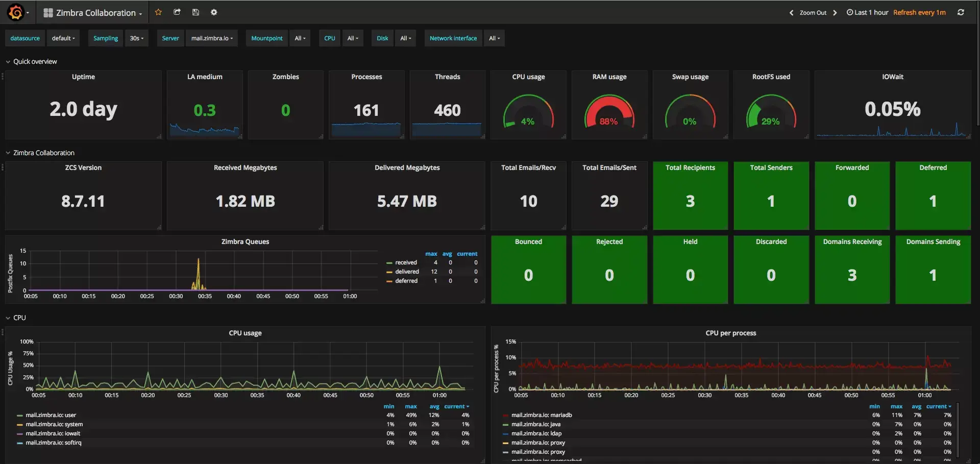Open the time picker via the clock icon
The height and width of the screenshot is (464, 980).
pyautogui.click(x=848, y=12)
